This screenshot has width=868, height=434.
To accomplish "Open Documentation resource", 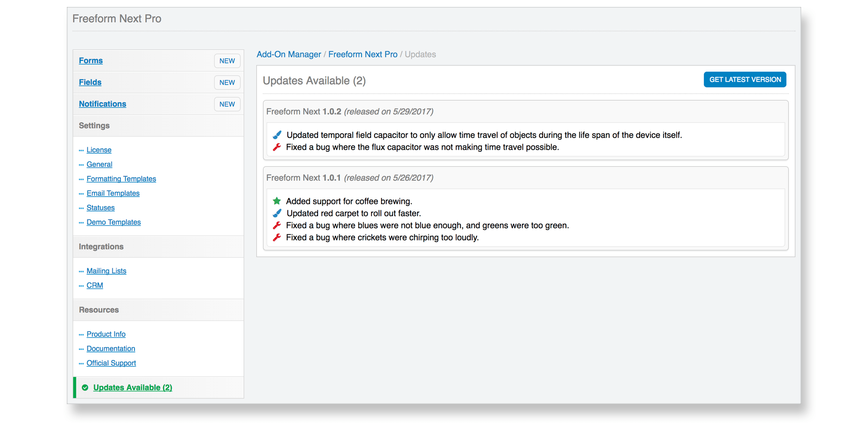I will (x=111, y=349).
